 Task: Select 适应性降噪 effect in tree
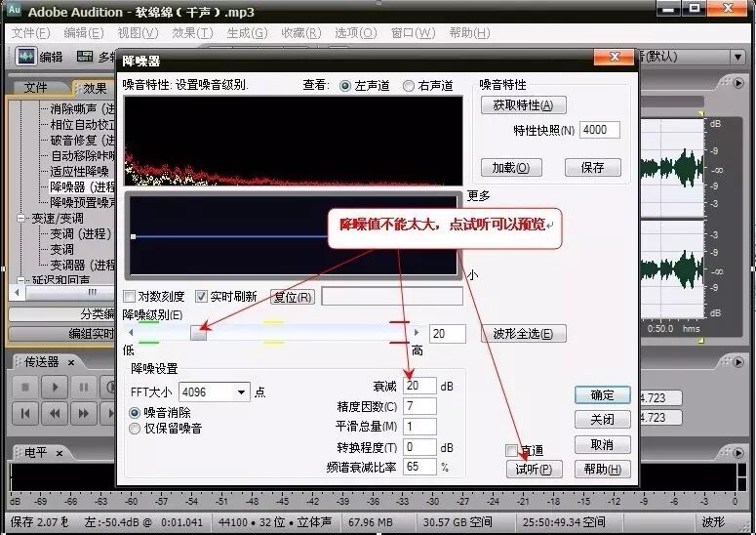(x=80, y=171)
